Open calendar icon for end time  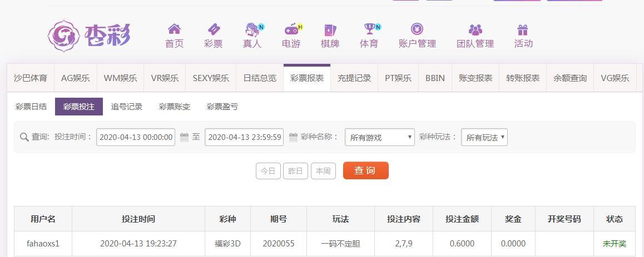(293, 137)
